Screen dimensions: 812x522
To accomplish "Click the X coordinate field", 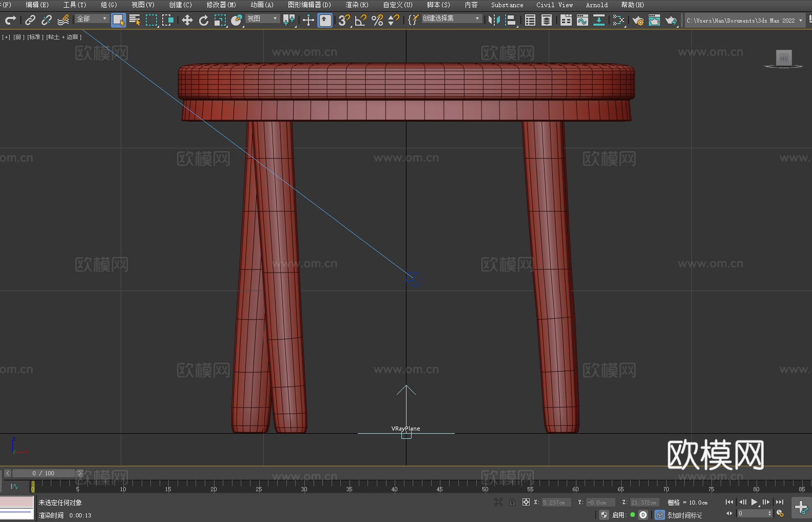I will (556, 502).
